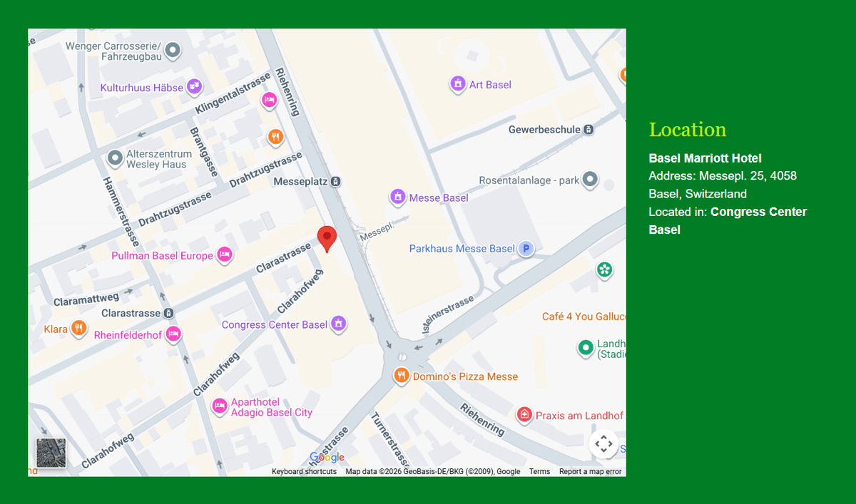
Task: Select the Art Basel purple marker icon
Action: pyautogui.click(x=457, y=84)
